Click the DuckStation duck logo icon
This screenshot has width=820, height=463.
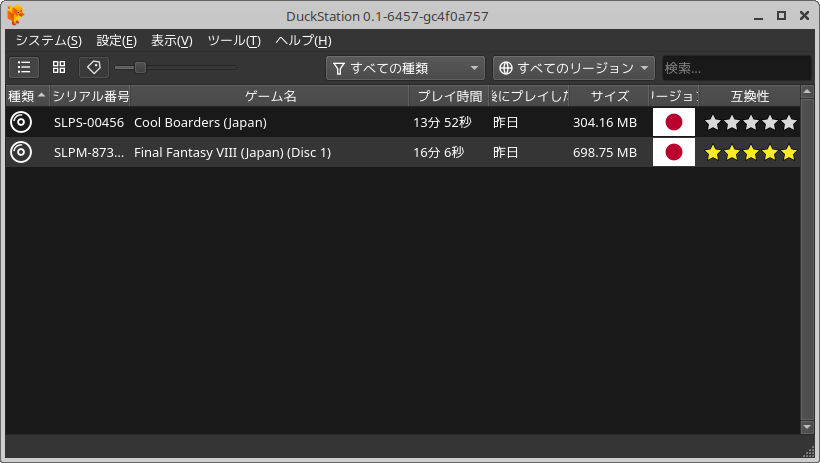tap(16, 15)
